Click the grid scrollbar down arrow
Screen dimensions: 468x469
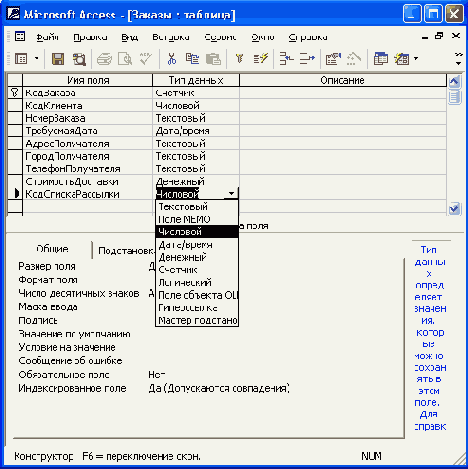click(x=455, y=209)
